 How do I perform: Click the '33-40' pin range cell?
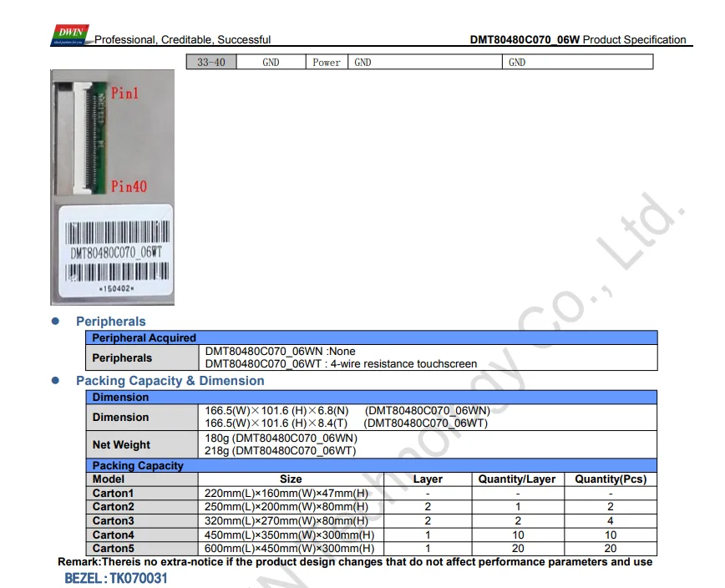[211, 62]
